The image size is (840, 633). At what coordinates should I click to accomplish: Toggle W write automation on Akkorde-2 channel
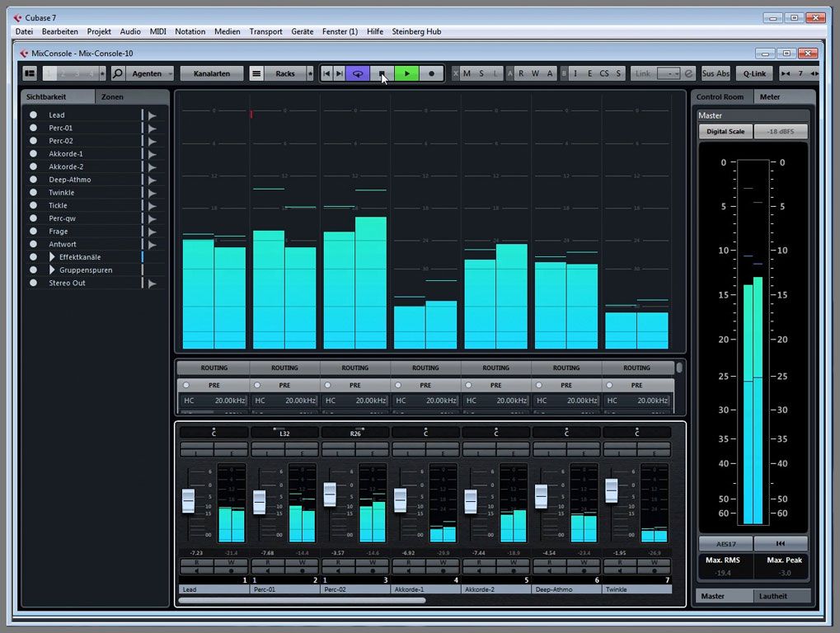[513, 562]
